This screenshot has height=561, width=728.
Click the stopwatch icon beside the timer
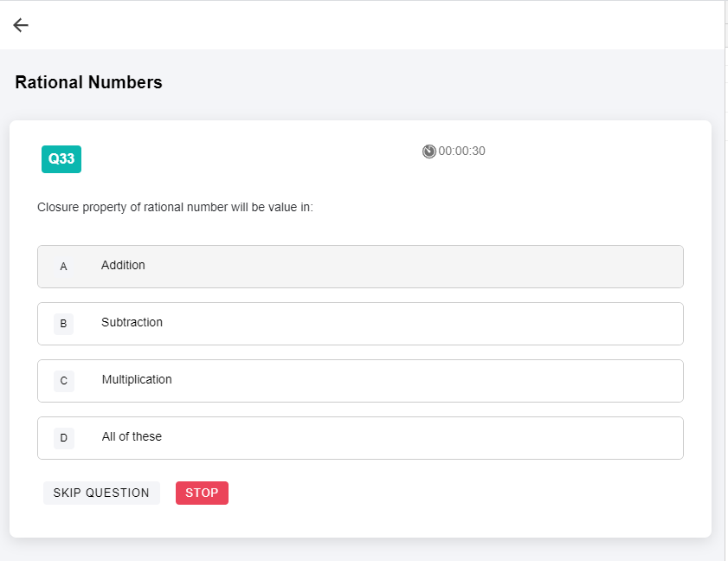point(429,152)
